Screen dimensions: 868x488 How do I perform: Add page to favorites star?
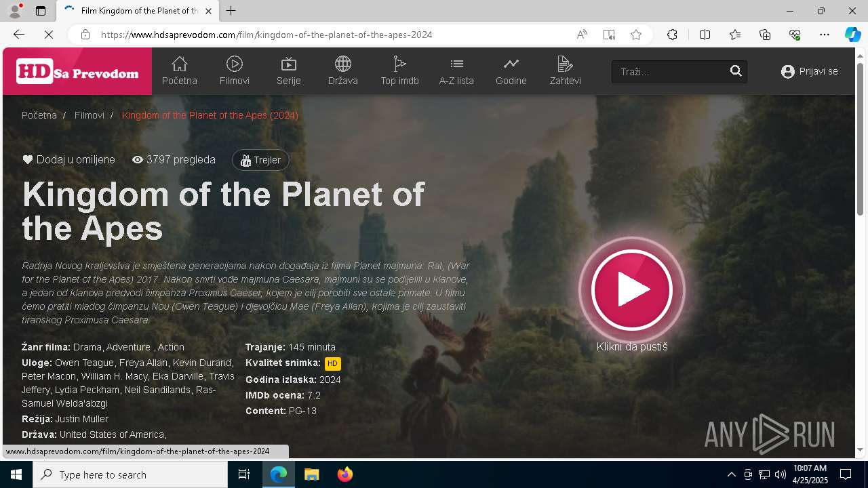pyautogui.click(x=636, y=35)
